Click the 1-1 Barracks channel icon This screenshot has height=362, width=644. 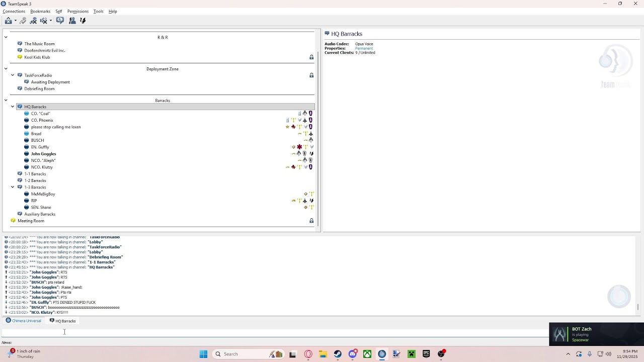[x=20, y=174]
